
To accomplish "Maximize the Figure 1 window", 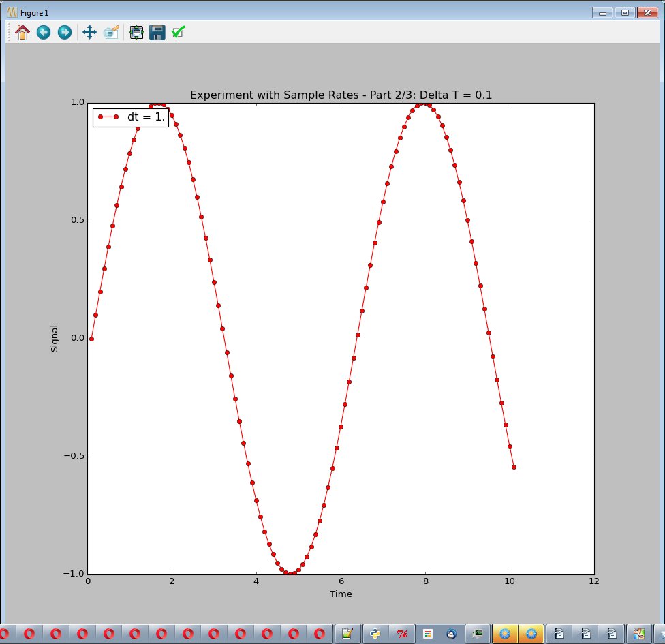I will 625,13.
